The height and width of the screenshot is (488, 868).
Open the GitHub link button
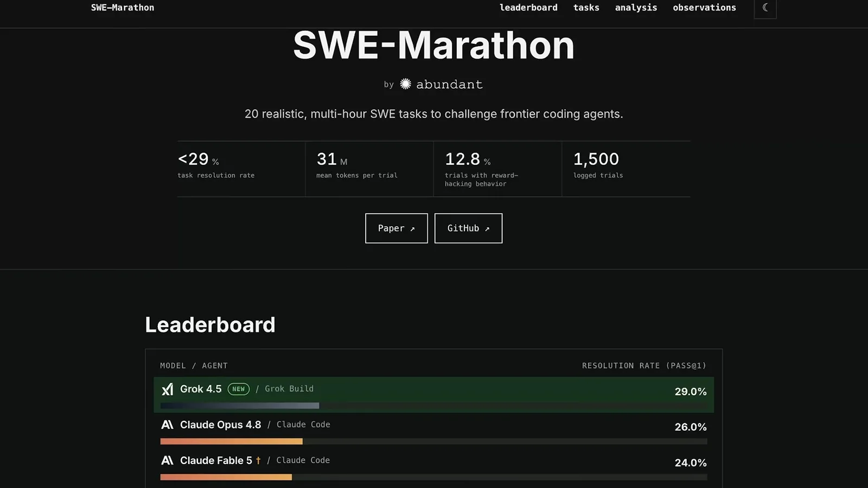(x=468, y=228)
